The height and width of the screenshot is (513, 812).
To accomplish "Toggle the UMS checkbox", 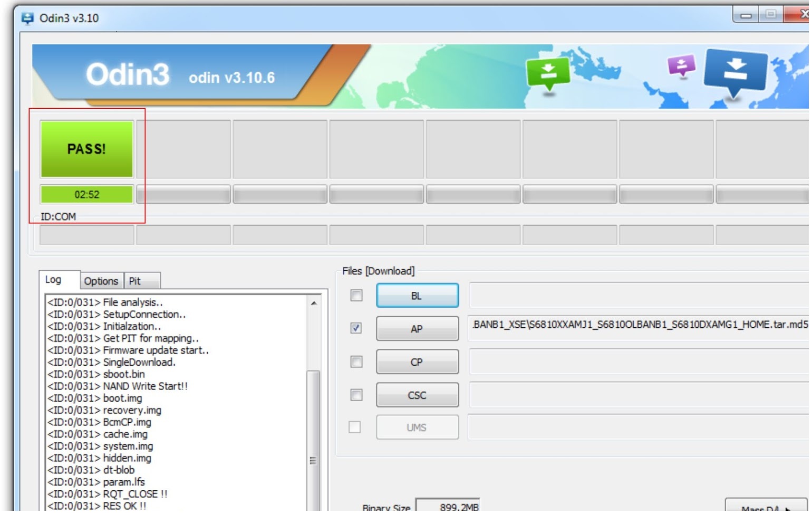I will pyautogui.click(x=355, y=427).
